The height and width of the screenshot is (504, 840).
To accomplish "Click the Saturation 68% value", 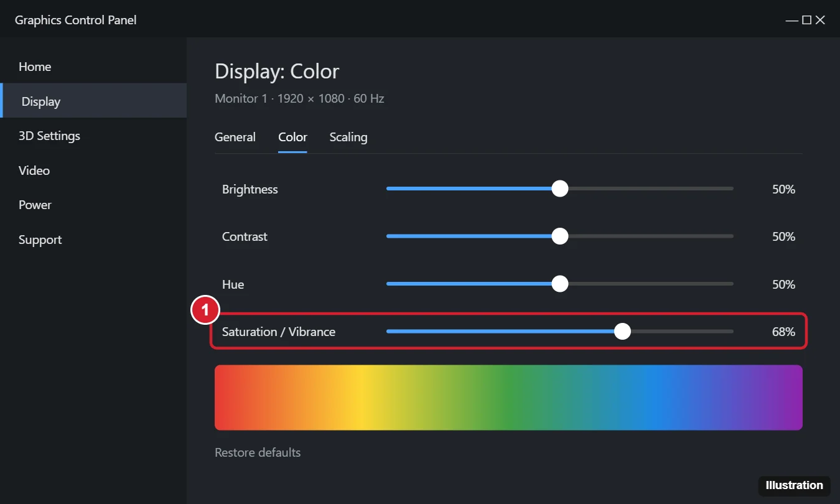I will tap(783, 332).
